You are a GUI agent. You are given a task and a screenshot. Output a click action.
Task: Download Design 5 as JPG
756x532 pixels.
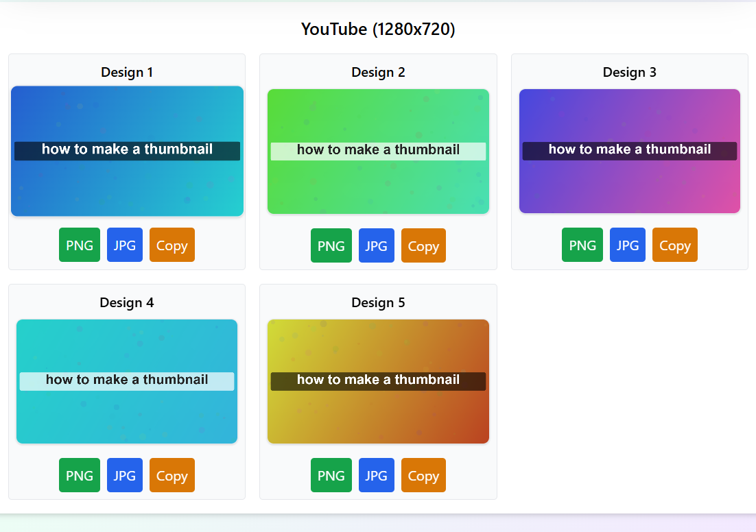pos(377,475)
